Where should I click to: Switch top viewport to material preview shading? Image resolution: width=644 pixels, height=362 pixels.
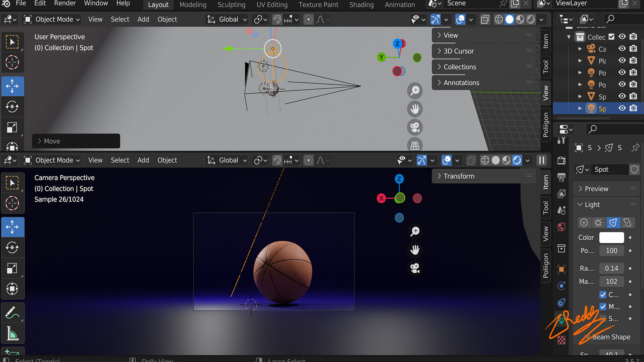pos(520,19)
